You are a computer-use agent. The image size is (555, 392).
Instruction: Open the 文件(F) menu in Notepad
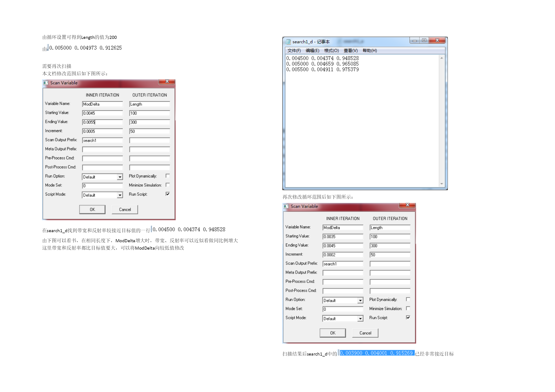pyautogui.click(x=294, y=51)
